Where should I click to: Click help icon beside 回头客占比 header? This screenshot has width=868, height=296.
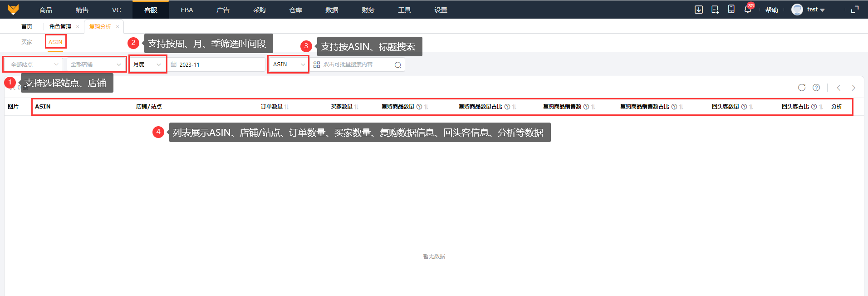814,107
